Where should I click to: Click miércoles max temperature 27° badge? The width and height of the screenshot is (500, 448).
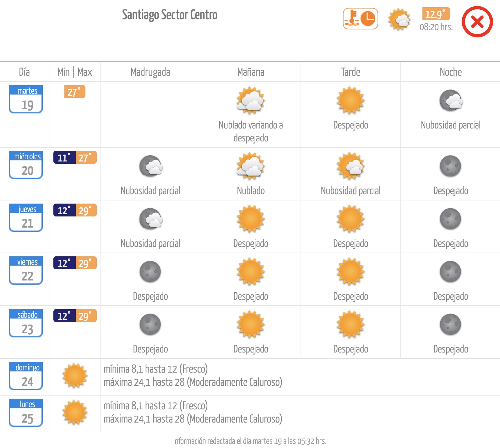(86, 157)
